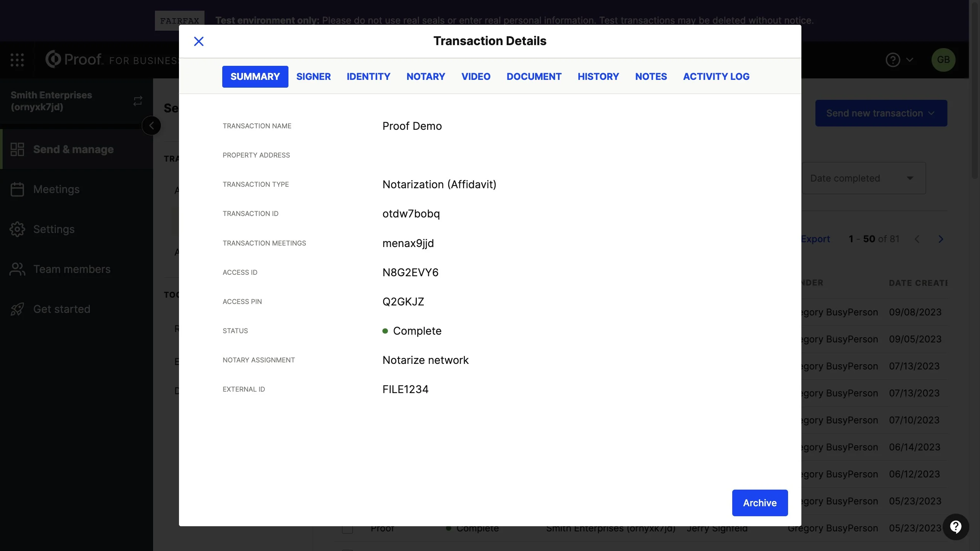Click transaction ID otdw7bobq
The height and width of the screenshot is (551, 980).
pos(411,214)
